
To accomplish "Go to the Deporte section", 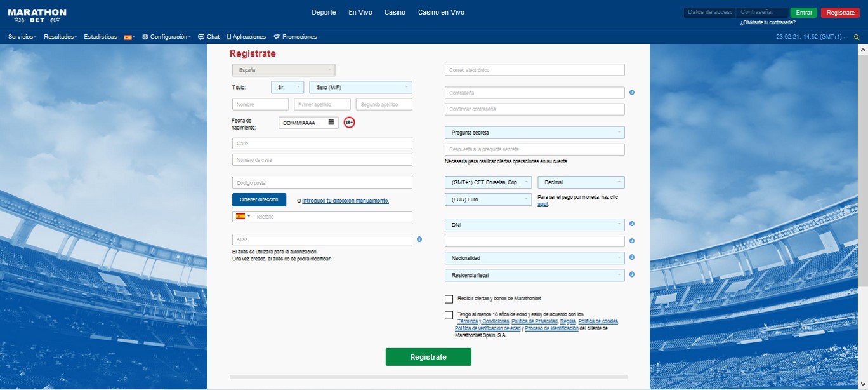I will pos(324,13).
